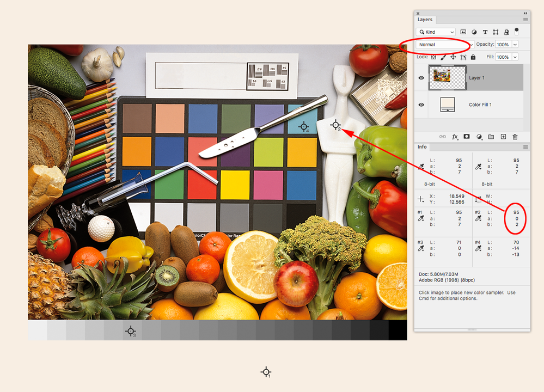The image size is (544, 392).
Task: Click the X: 18.549 coordinate readout
Action: tap(447, 196)
